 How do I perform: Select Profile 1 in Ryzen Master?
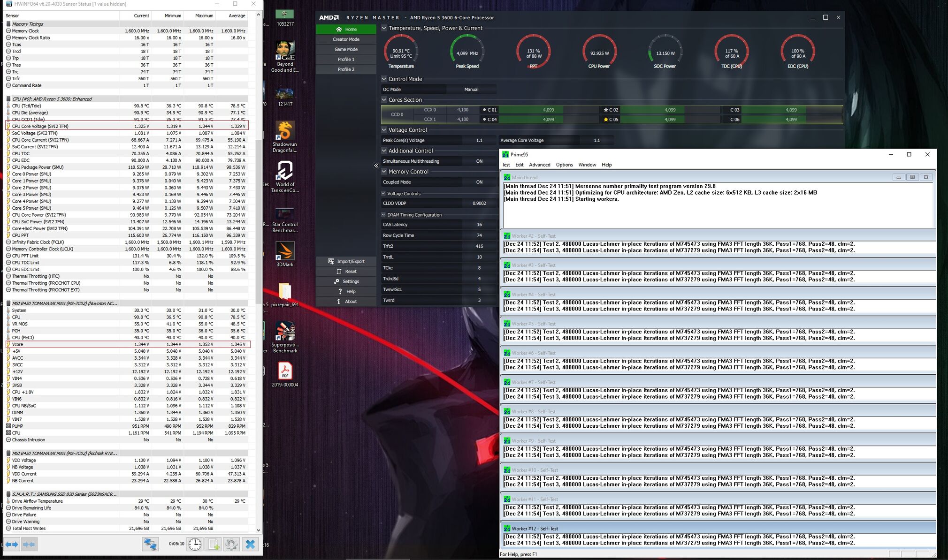(346, 60)
